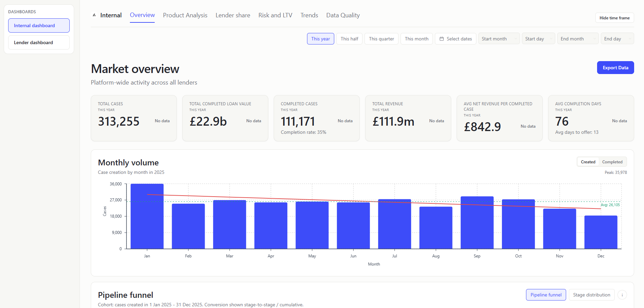The height and width of the screenshot is (308, 644).
Task: Click the calendar icon on Select dates
Action: coord(441,39)
